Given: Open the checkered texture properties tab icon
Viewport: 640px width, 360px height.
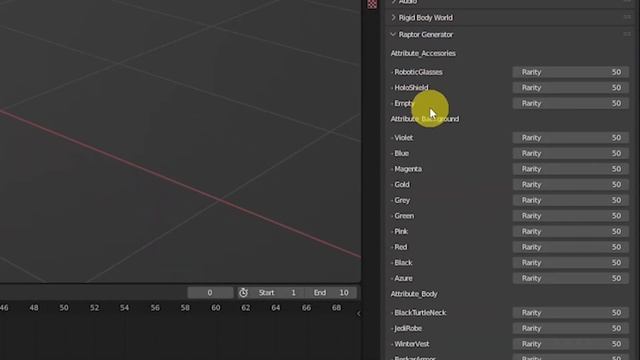Looking at the screenshot, I should pyautogui.click(x=372, y=4).
